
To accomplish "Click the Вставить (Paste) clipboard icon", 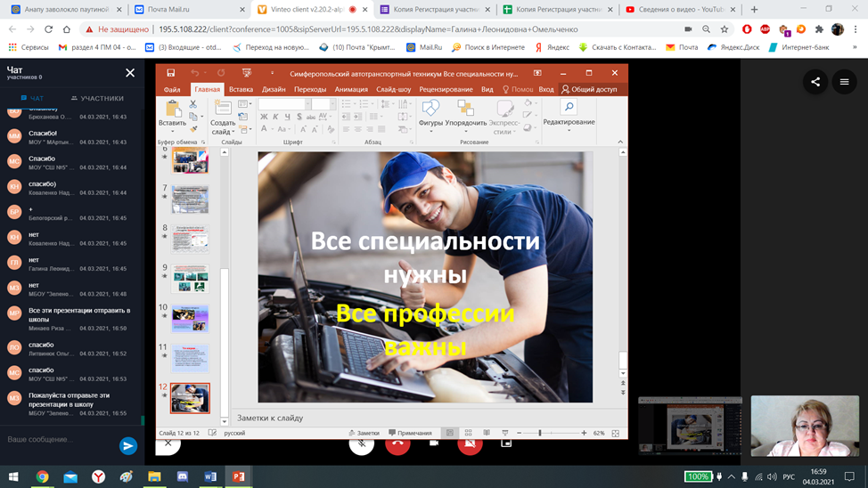I will 172,109.
